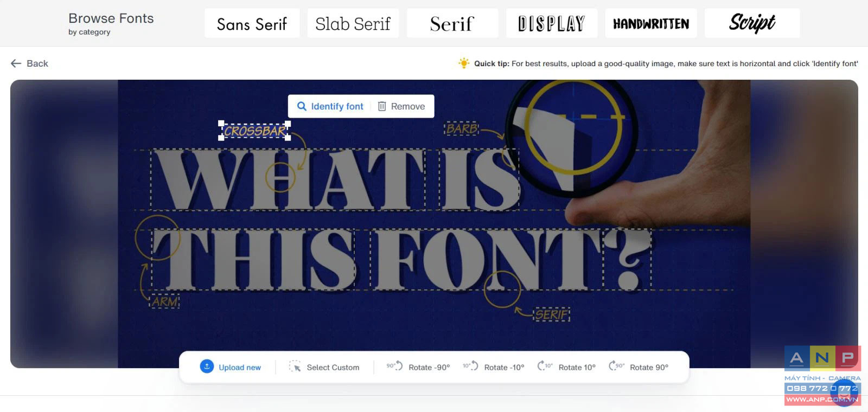Select the BARB text box

point(462,128)
